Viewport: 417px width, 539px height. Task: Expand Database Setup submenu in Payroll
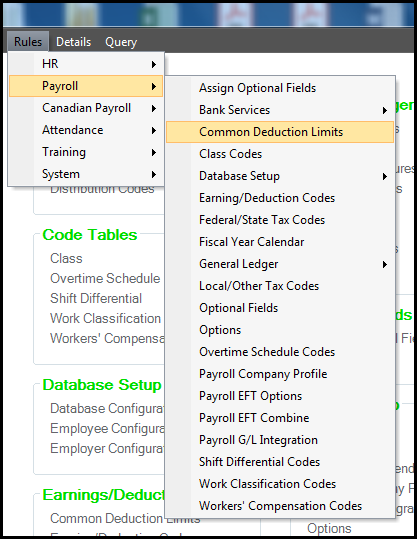click(x=280, y=176)
